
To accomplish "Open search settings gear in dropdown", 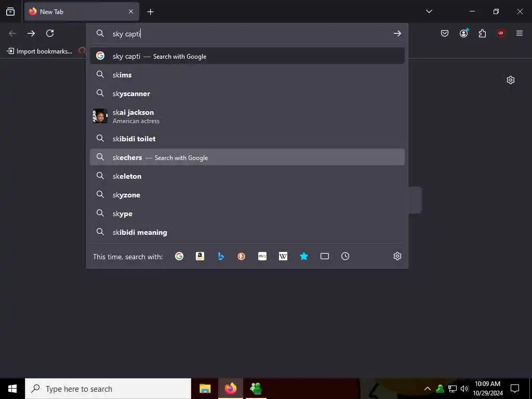I will tap(397, 256).
